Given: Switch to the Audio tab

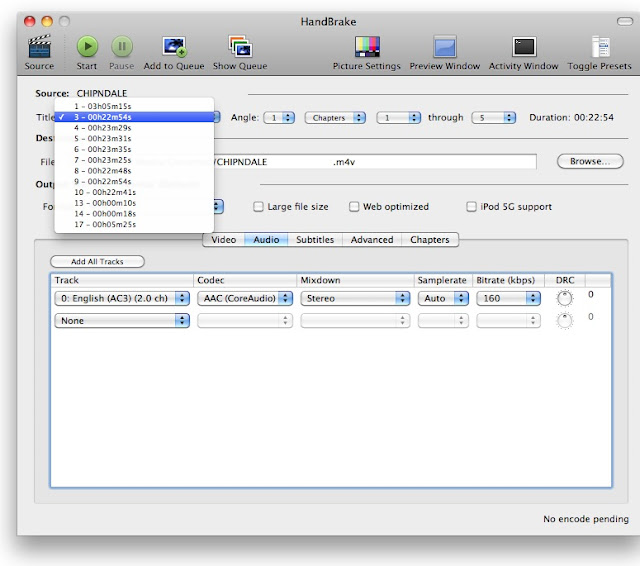Looking at the screenshot, I should pos(266,240).
